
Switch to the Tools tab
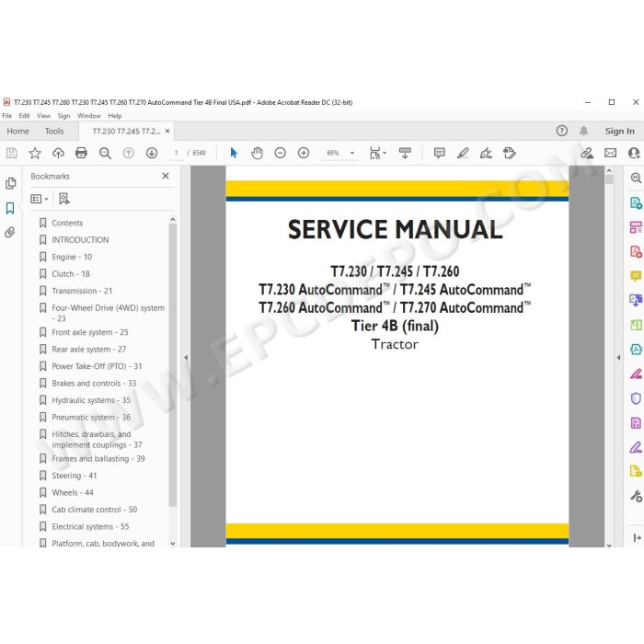pyautogui.click(x=54, y=131)
